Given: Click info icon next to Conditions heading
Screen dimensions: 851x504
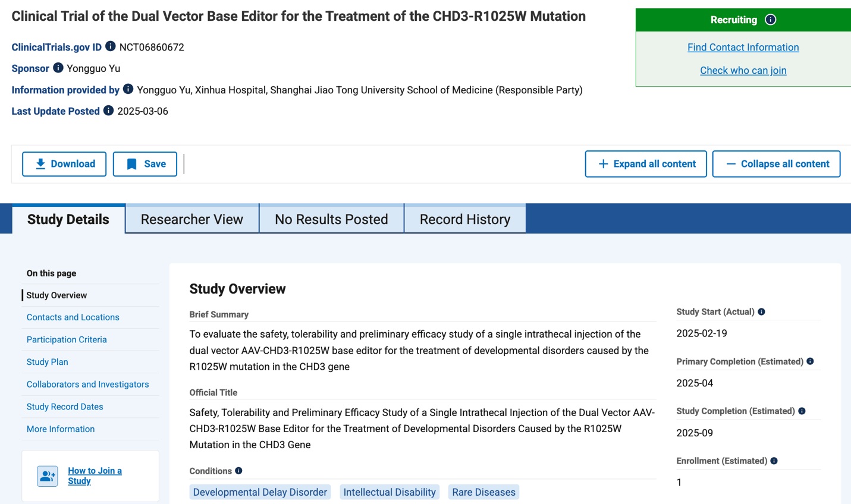Looking at the screenshot, I should coord(238,471).
